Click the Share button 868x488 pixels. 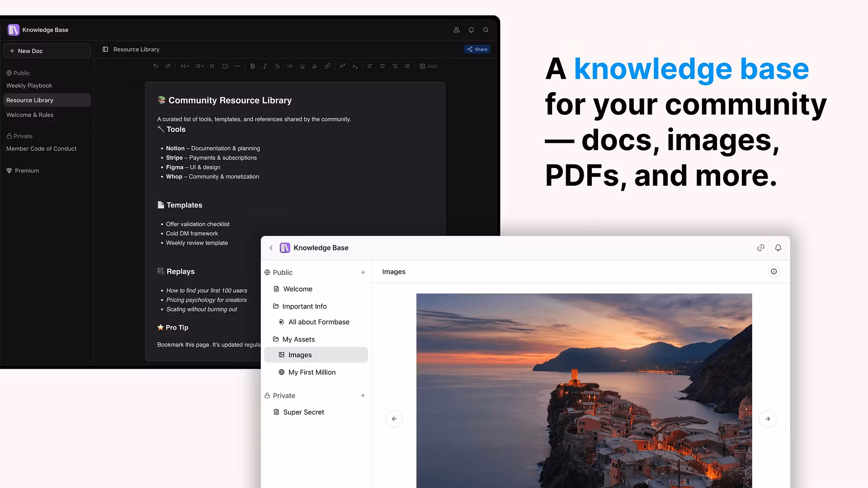[477, 49]
